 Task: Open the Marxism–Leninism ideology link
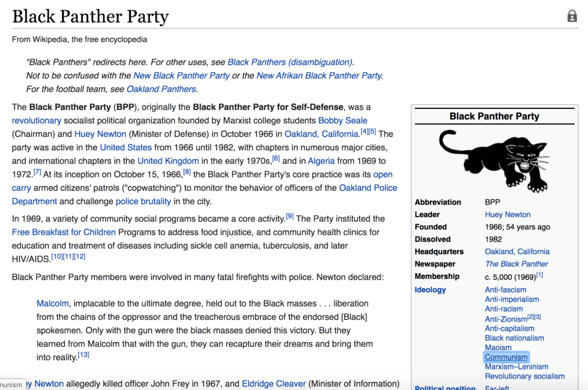click(516, 367)
